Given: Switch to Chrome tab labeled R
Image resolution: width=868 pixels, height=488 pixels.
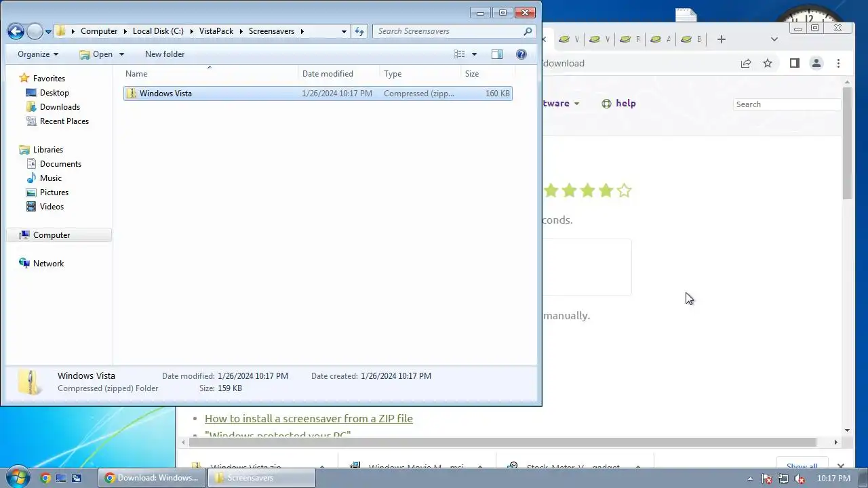Looking at the screenshot, I should point(629,39).
